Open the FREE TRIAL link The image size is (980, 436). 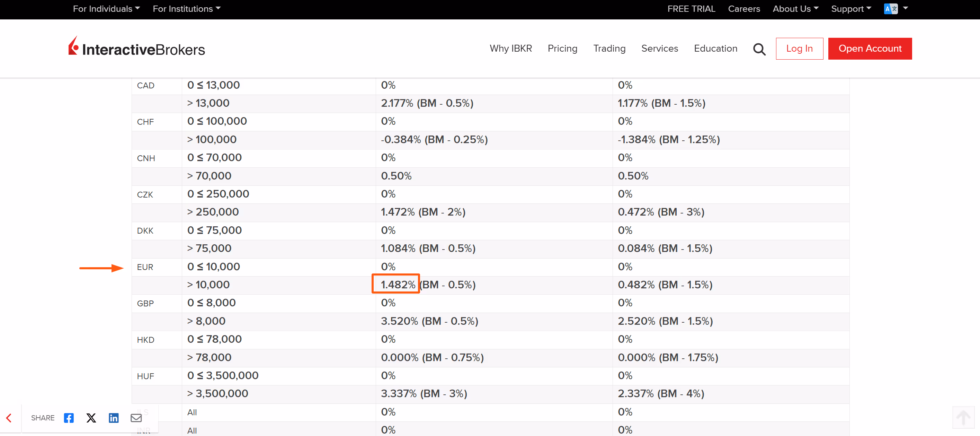(x=691, y=9)
